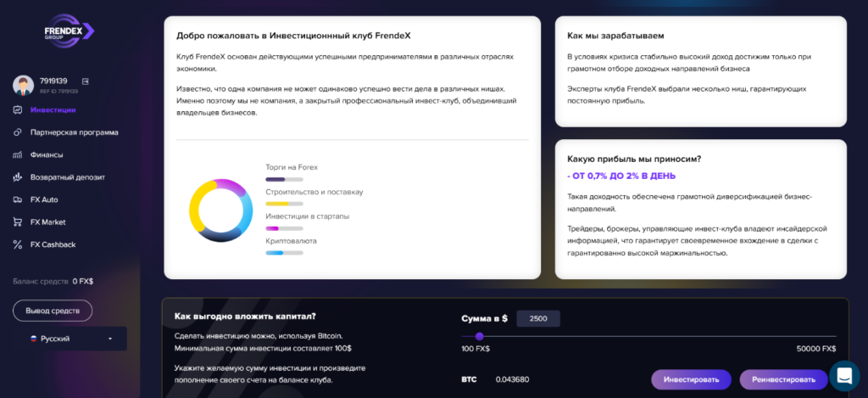Image resolution: width=868 pixels, height=398 pixels.
Task: Click the 100 FX$ minimum label
Action: [476, 349]
